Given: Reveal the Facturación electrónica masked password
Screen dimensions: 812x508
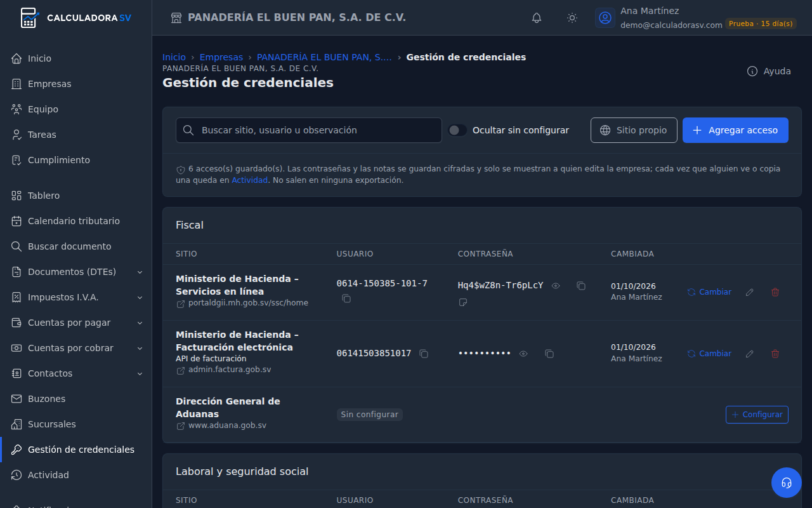Looking at the screenshot, I should (523, 354).
